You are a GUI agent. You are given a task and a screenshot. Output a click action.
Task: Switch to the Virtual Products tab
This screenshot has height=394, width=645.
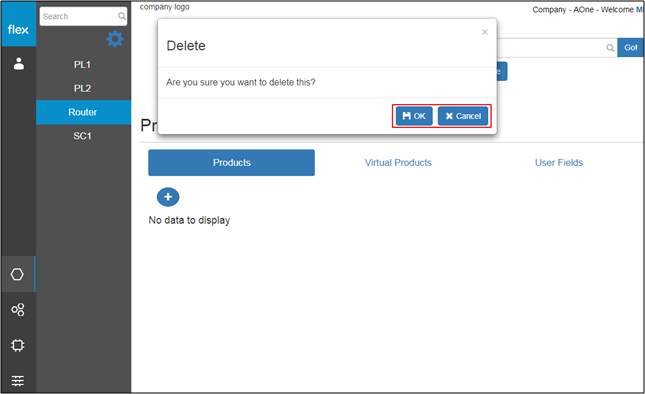coord(398,163)
